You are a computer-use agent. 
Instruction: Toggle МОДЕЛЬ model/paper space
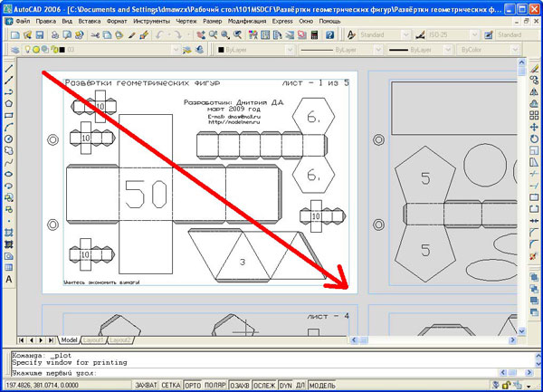click(x=322, y=385)
